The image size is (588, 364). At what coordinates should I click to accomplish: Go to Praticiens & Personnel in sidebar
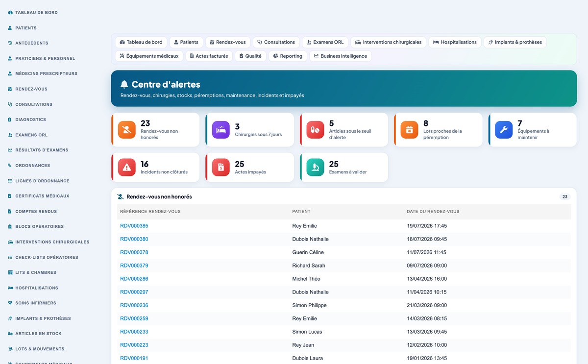(45, 58)
